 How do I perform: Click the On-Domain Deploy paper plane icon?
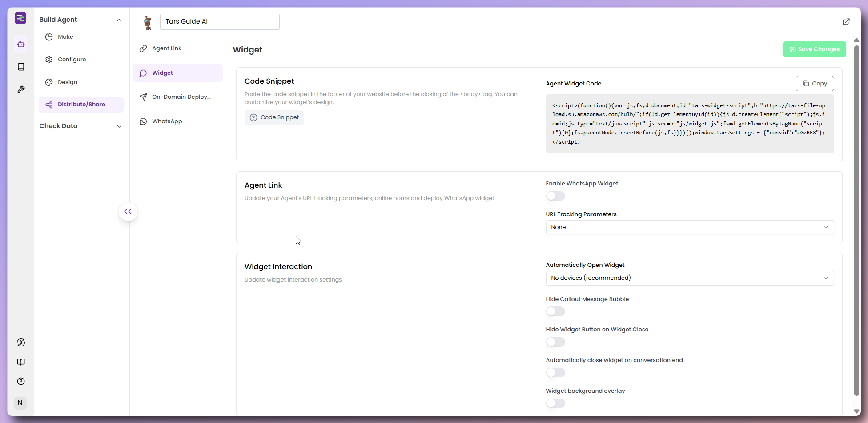click(143, 97)
